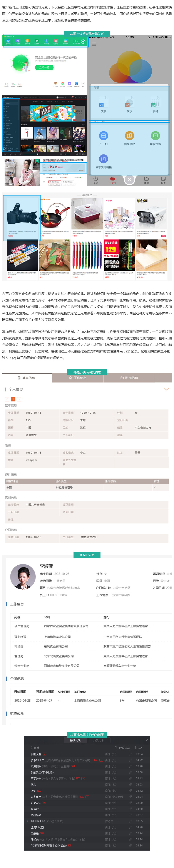The image size is (174, 868).
Task: Click the MV icon next to 我的天空
Action: [x=44, y=754]
